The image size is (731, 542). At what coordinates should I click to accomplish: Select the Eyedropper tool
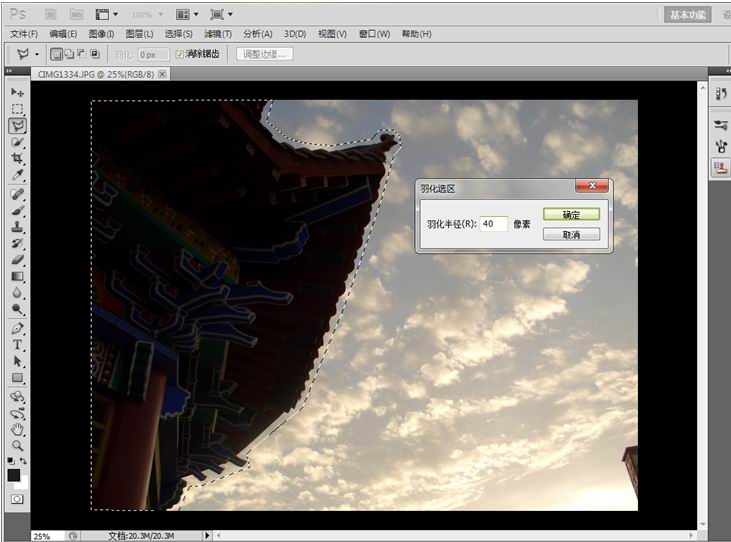17,175
